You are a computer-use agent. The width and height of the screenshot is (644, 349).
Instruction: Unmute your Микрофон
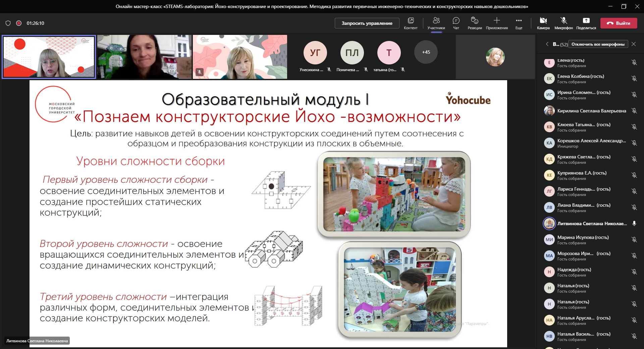tap(563, 23)
